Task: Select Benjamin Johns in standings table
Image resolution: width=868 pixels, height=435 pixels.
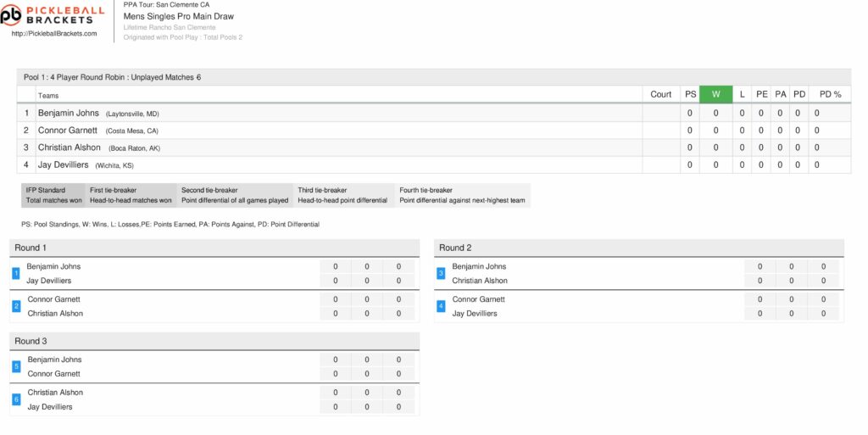Action: click(x=68, y=113)
